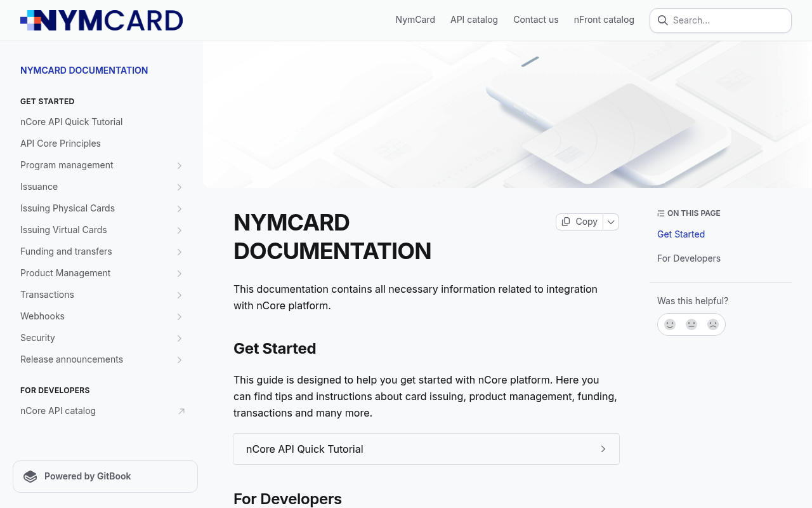Click the NymCard logo
This screenshot has height=508, width=812.
click(101, 20)
